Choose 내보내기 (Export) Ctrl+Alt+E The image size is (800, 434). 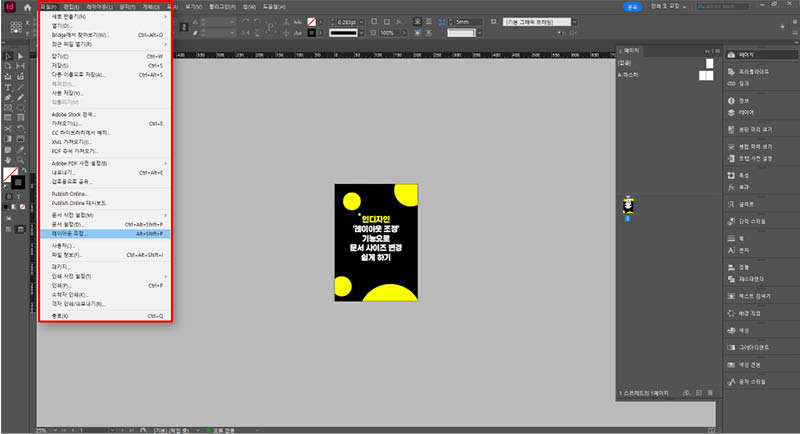[105, 172]
